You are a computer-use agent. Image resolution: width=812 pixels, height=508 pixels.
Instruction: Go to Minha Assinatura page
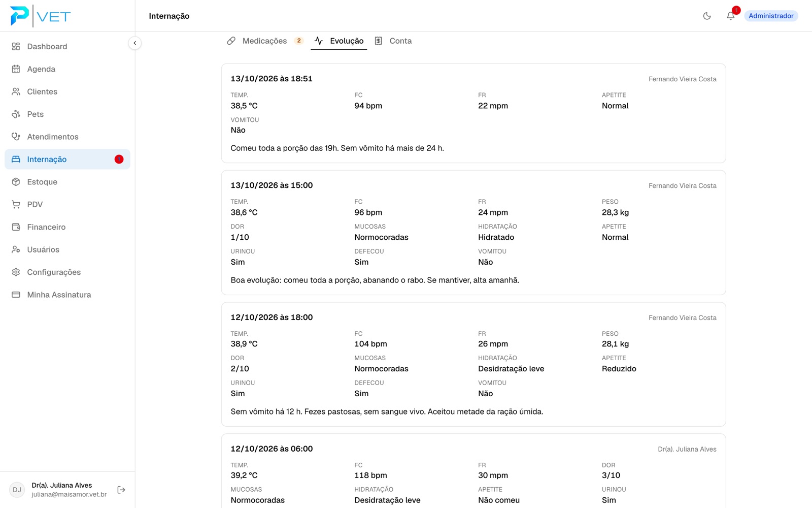pos(67,295)
